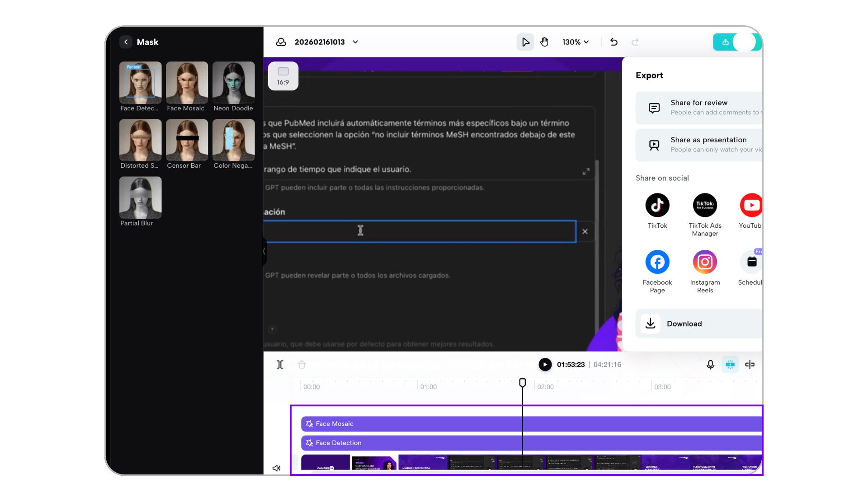Viewport: 868px width, 488px height.
Task: Apply the Censor Bar mask thumbnail
Action: pyautogui.click(x=187, y=141)
